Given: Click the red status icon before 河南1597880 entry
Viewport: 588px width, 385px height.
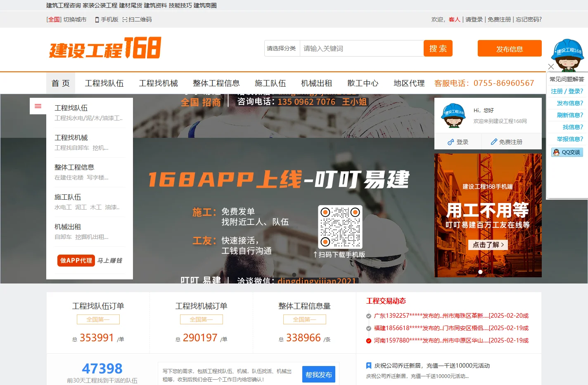Looking at the screenshot, I should pyautogui.click(x=369, y=341).
